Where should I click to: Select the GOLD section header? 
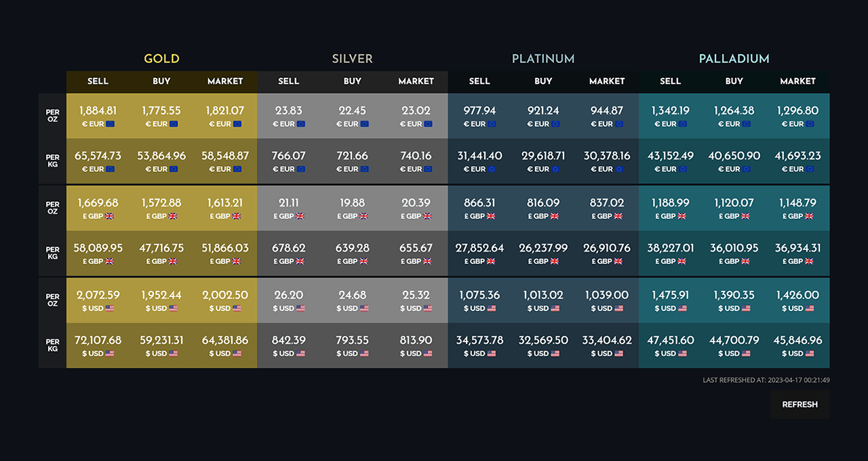pos(161,59)
